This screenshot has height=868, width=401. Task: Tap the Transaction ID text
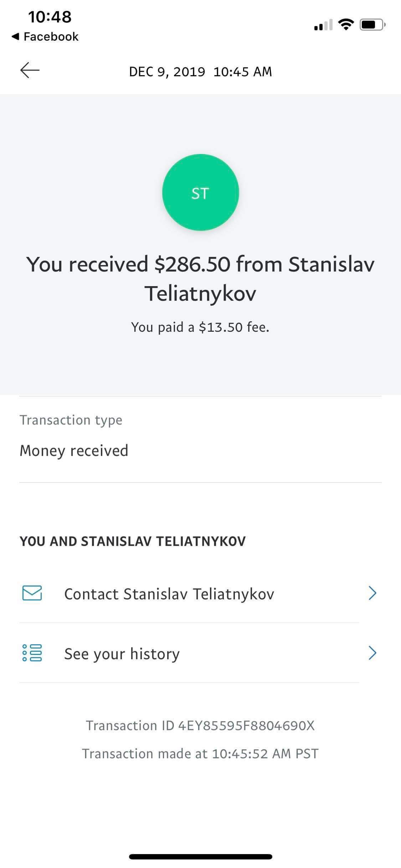coord(200,726)
